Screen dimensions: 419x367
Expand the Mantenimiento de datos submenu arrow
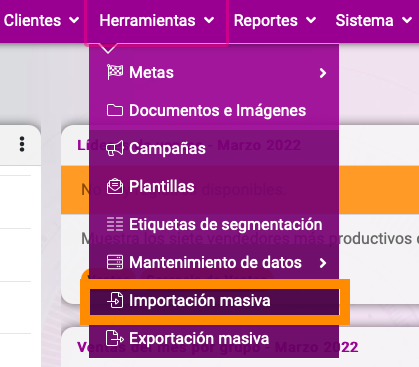[323, 263]
